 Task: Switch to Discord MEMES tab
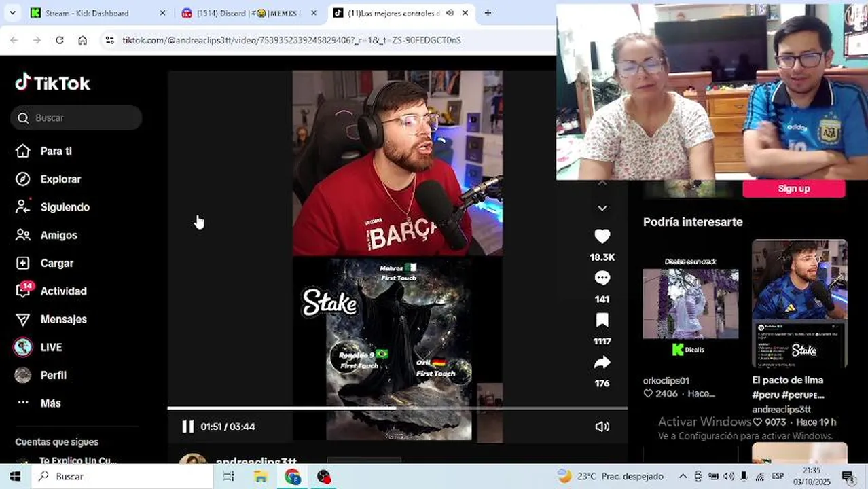[x=247, y=13]
